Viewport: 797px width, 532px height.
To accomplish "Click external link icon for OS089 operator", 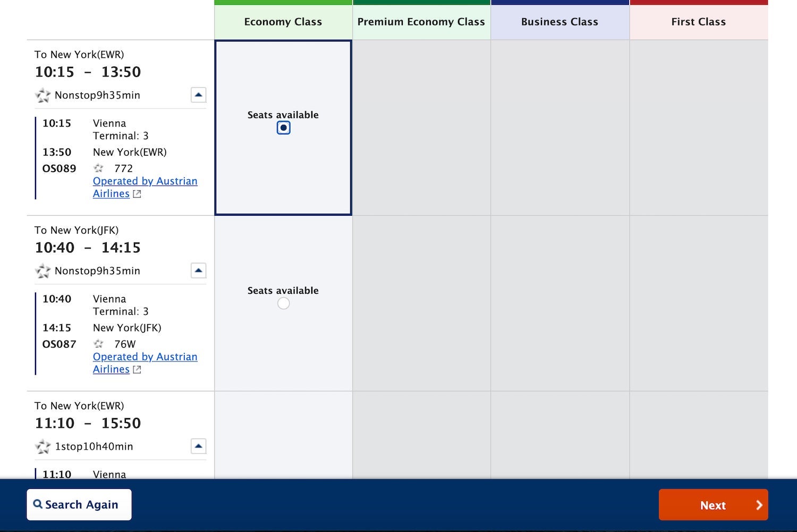I will pos(137,194).
